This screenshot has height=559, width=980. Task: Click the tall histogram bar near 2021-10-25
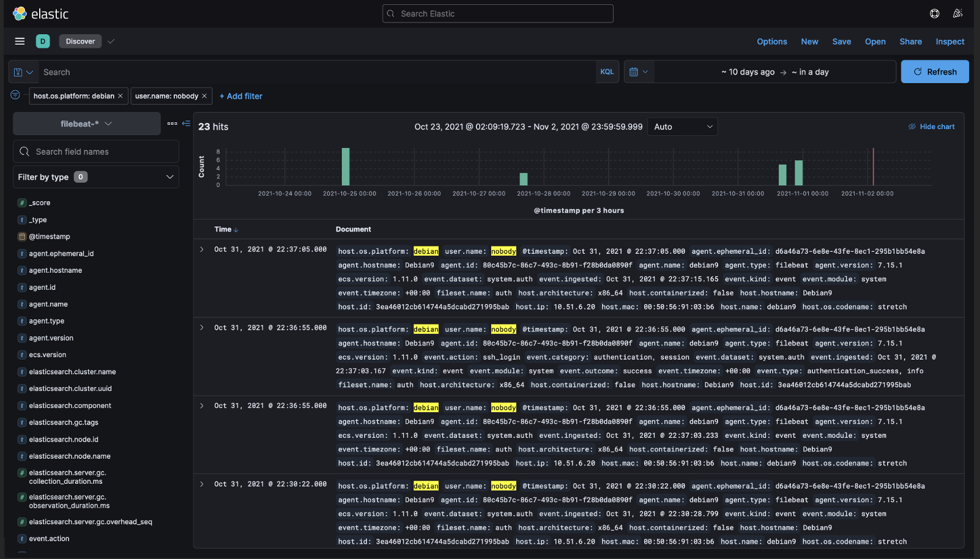click(346, 166)
